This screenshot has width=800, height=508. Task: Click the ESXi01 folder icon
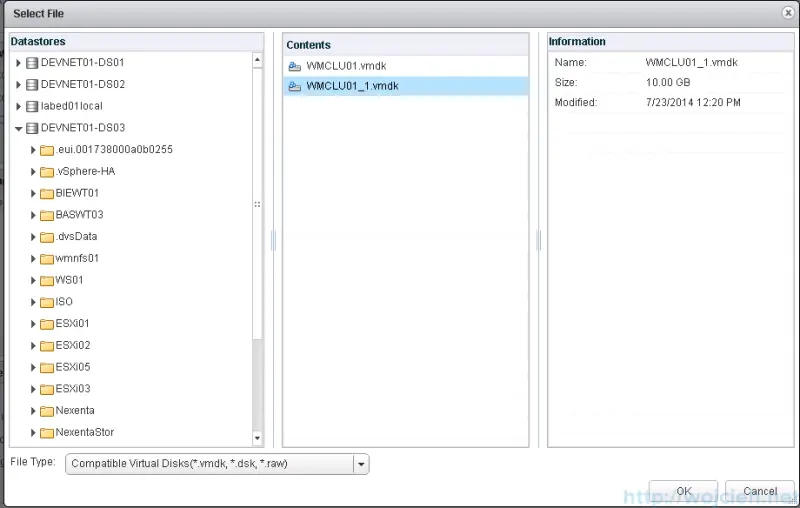click(46, 324)
